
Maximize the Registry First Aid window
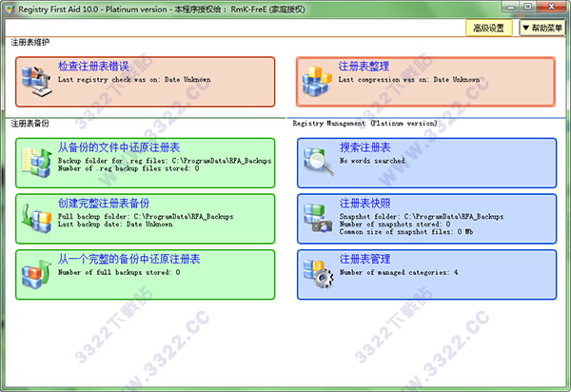pos(528,7)
